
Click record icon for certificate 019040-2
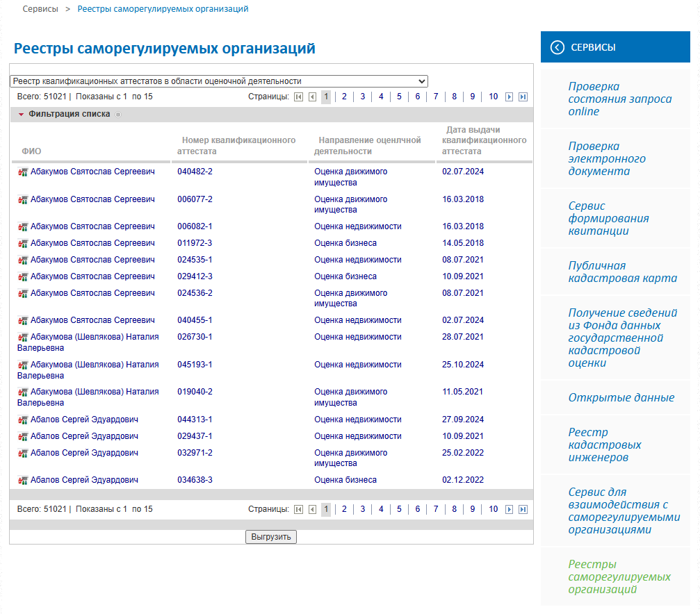coord(23,392)
